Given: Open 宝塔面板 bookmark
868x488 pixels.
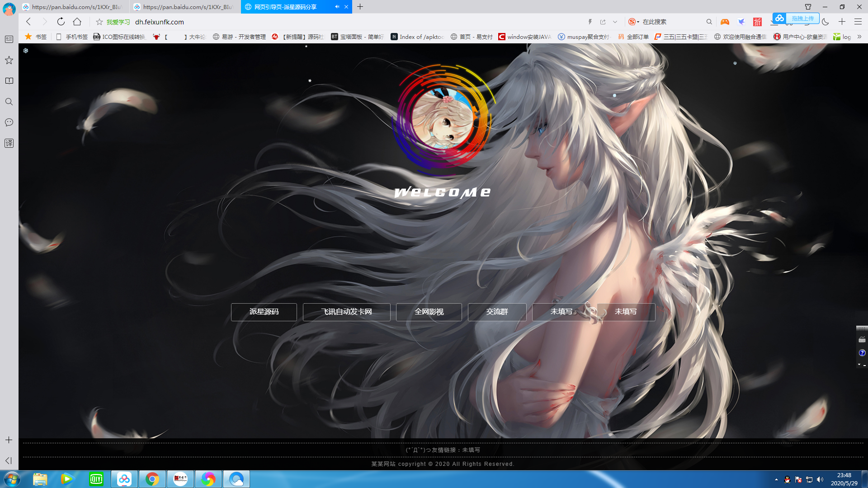Looking at the screenshot, I should tap(358, 37).
